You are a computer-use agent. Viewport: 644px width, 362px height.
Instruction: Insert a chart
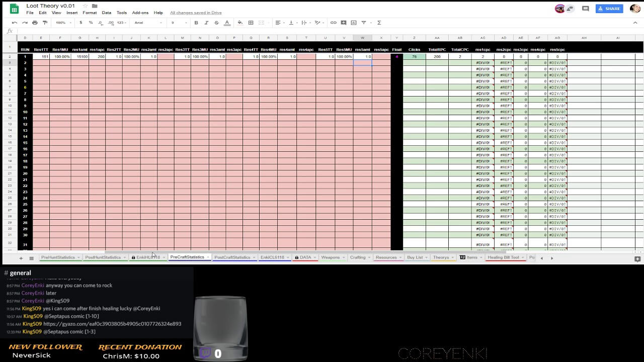(354, 23)
